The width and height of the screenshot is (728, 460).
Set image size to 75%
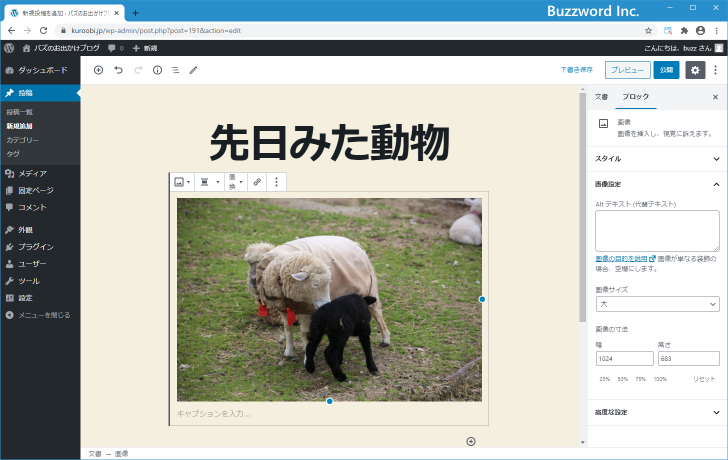pyautogui.click(x=640, y=379)
